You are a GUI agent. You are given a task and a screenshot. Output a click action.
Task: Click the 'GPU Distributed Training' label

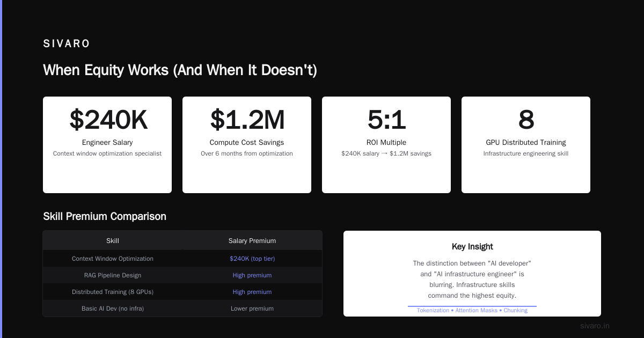pyautogui.click(x=526, y=142)
